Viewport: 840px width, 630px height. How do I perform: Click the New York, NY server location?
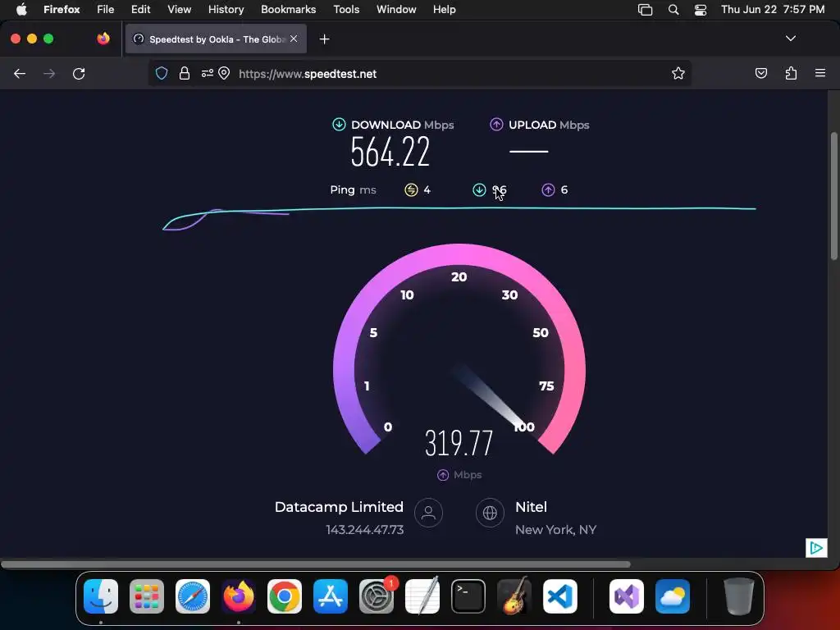point(555,530)
